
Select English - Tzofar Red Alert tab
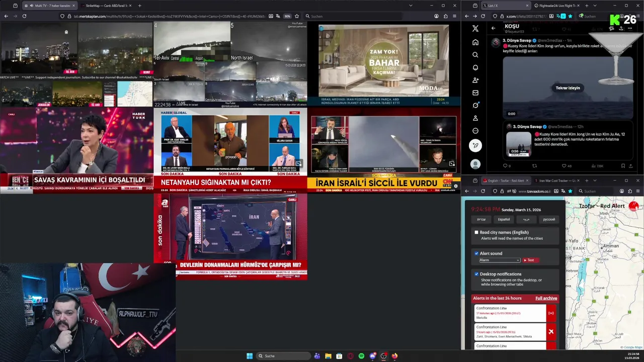pos(506,180)
